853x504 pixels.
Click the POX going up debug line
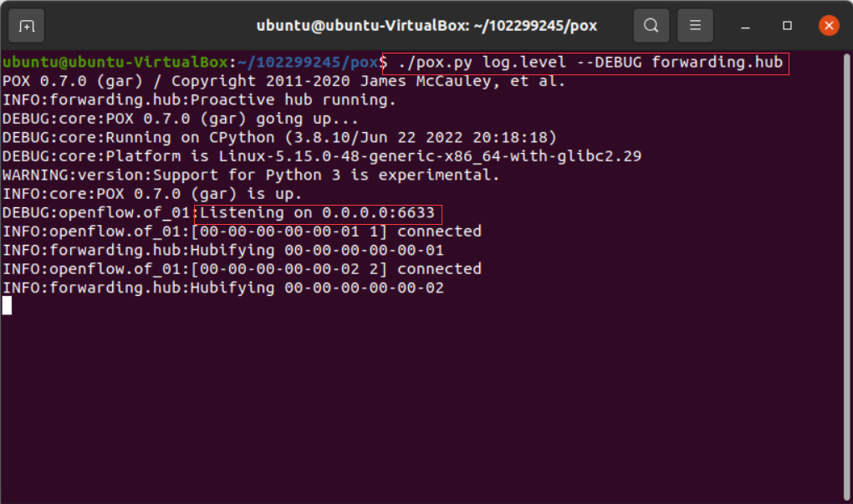click(x=180, y=120)
